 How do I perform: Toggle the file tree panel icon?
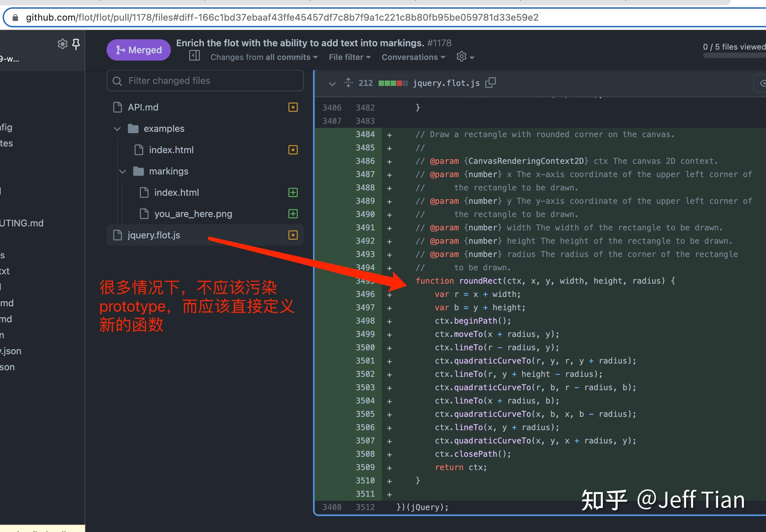coord(194,55)
